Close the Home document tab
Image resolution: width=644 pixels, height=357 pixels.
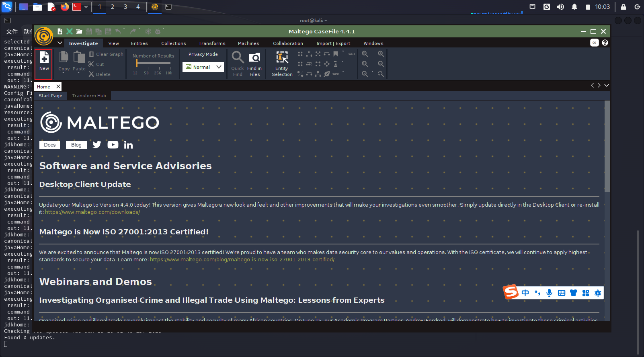pyautogui.click(x=58, y=86)
